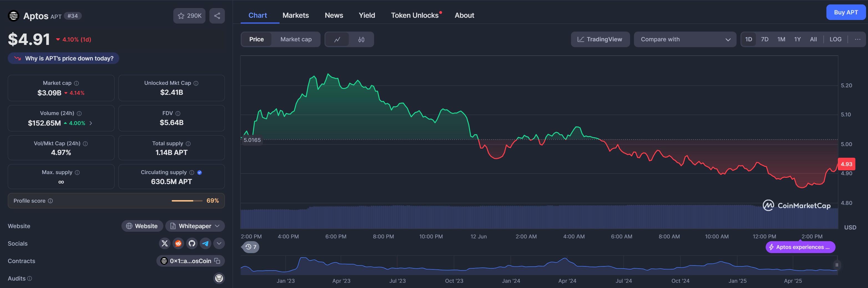Viewport: 868px width, 288px height.
Task: Click the $2.41B unlocked market cap value
Action: [x=171, y=92]
